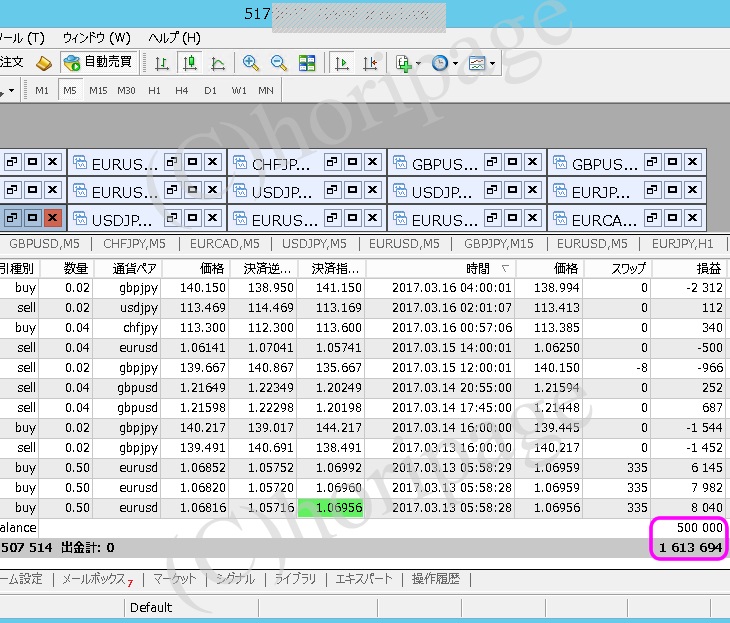Image resolution: width=730 pixels, height=623 pixels.
Task: Tile chart windows with grid icon
Action: point(307,63)
